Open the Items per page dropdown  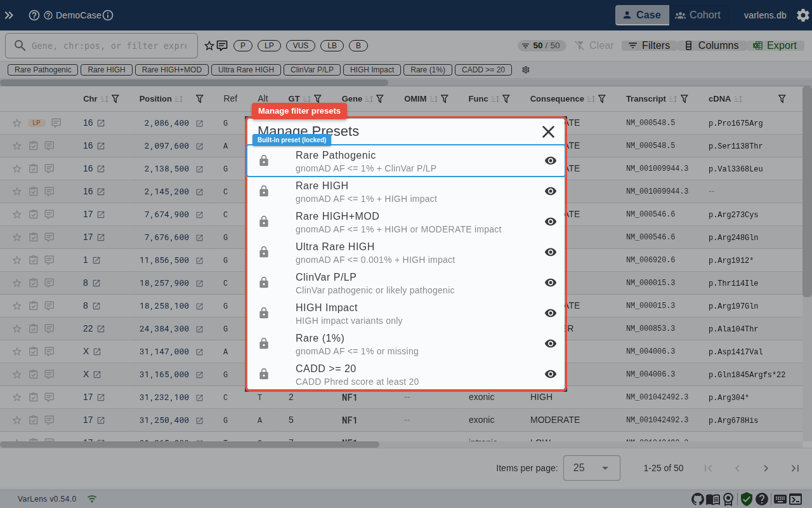[591, 468]
